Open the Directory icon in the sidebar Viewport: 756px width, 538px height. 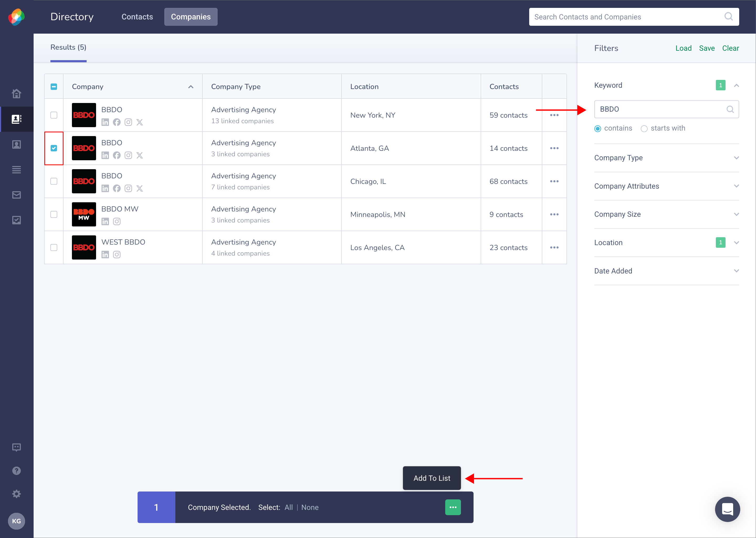[17, 119]
